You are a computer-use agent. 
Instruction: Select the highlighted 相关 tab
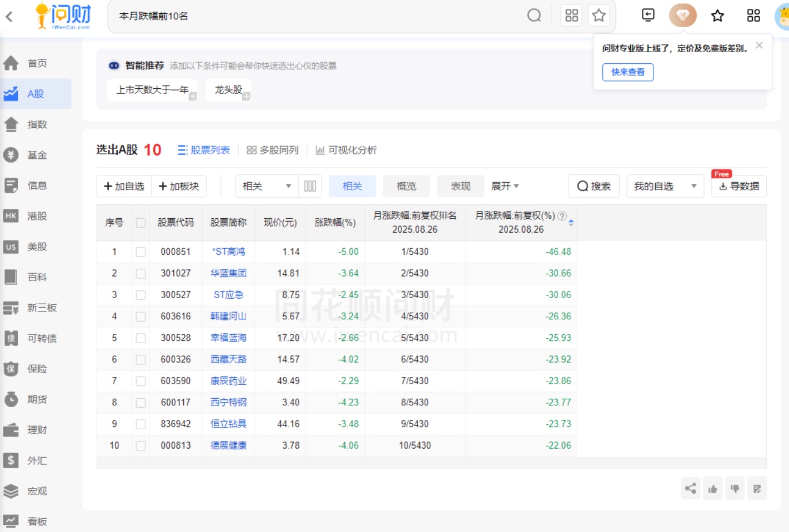pos(352,186)
